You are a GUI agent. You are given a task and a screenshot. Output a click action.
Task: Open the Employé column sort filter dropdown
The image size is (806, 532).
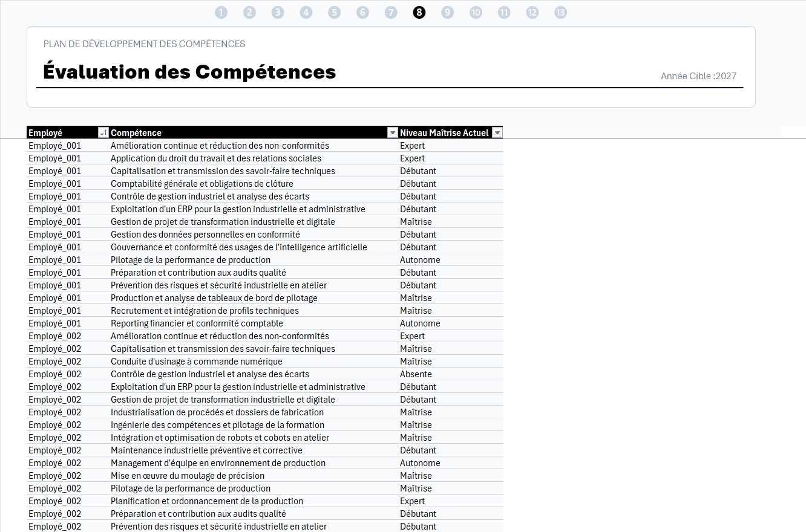click(x=103, y=132)
